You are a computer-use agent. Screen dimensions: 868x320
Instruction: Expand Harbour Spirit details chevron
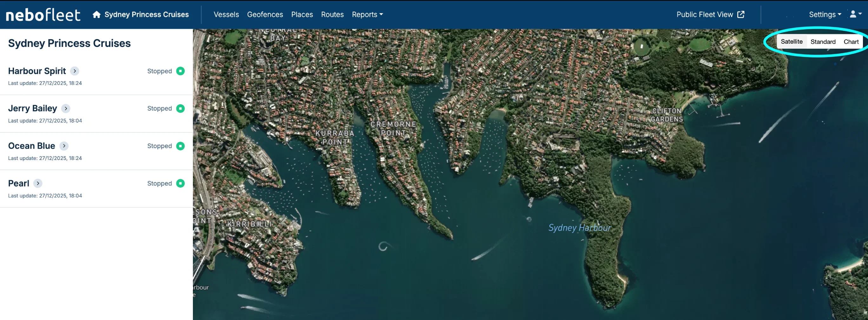(x=75, y=71)
